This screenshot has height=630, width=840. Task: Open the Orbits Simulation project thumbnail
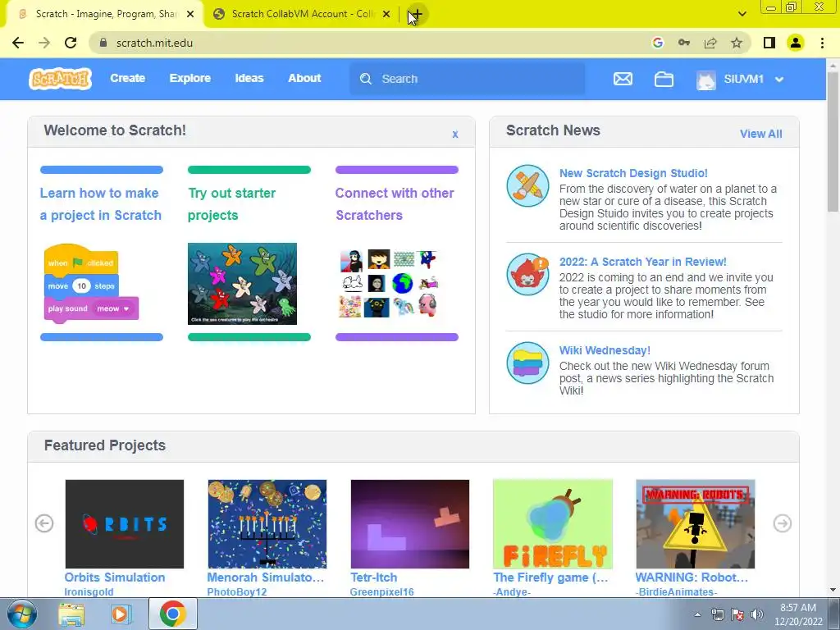pyautogui.click(x=125, y=524)
